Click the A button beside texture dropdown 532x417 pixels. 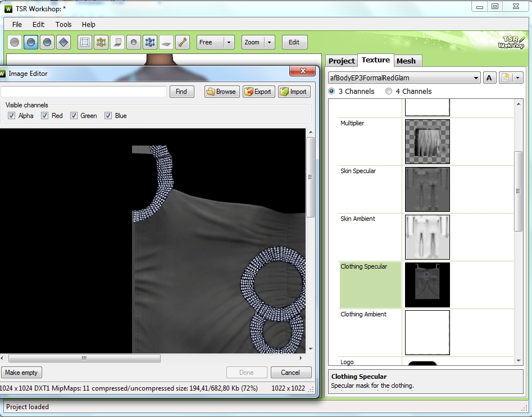489,78
